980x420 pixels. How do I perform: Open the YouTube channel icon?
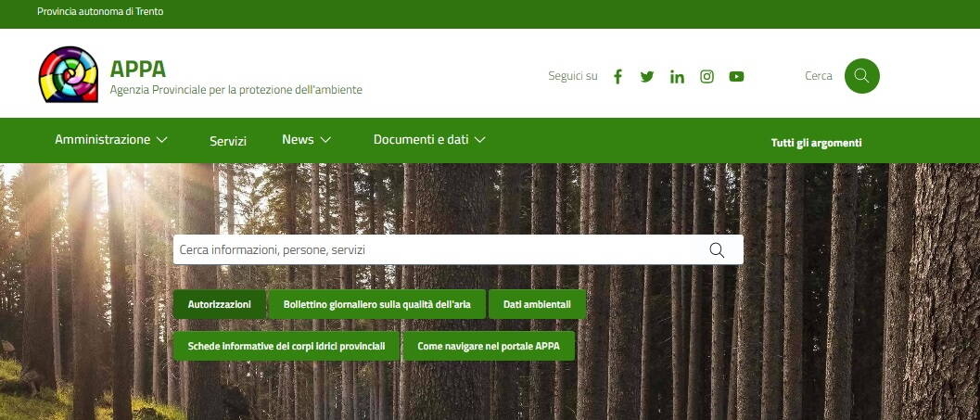(736, 77)
